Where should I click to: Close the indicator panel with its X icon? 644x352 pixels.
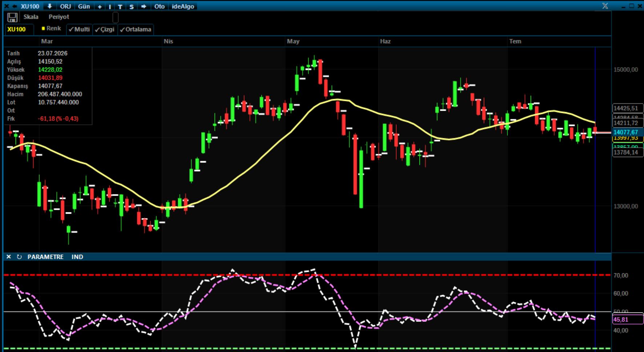(9, 257)
